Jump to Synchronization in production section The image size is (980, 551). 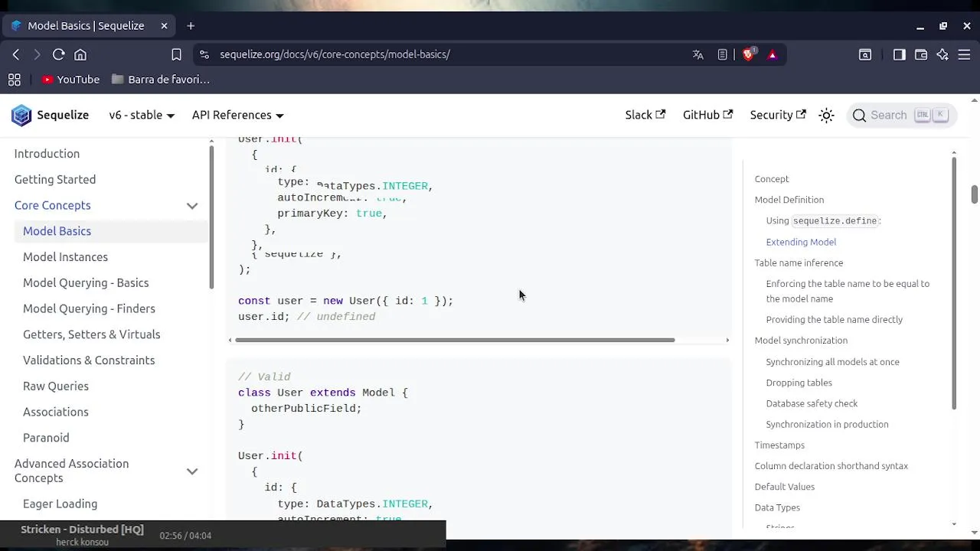(827, 424)
